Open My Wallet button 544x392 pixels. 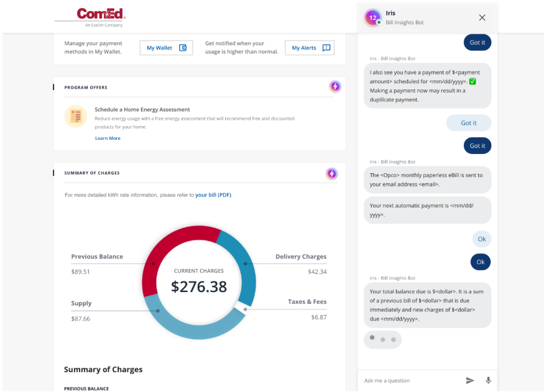[x=166, y=48]
